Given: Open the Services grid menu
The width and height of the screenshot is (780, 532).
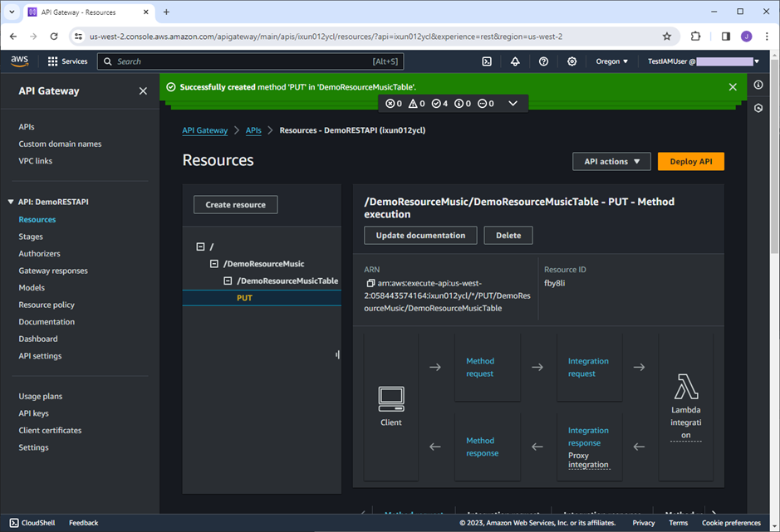Looking at the screenshot, I should [x=67, y=61].
